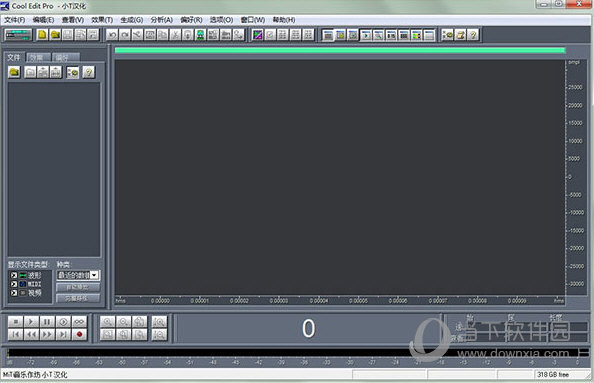594x383 pixels.
Task: Click the green figure toolbar icon
Action: (x=200, y=35)
